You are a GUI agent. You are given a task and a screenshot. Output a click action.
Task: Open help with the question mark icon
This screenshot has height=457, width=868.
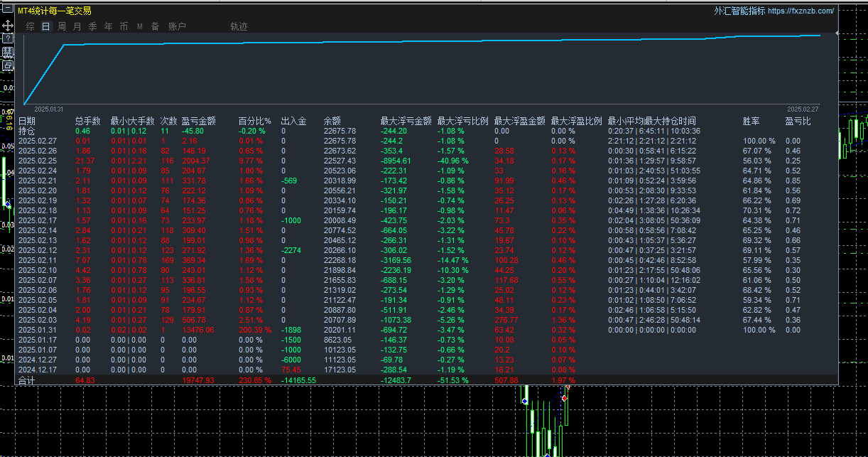[8, 38]
